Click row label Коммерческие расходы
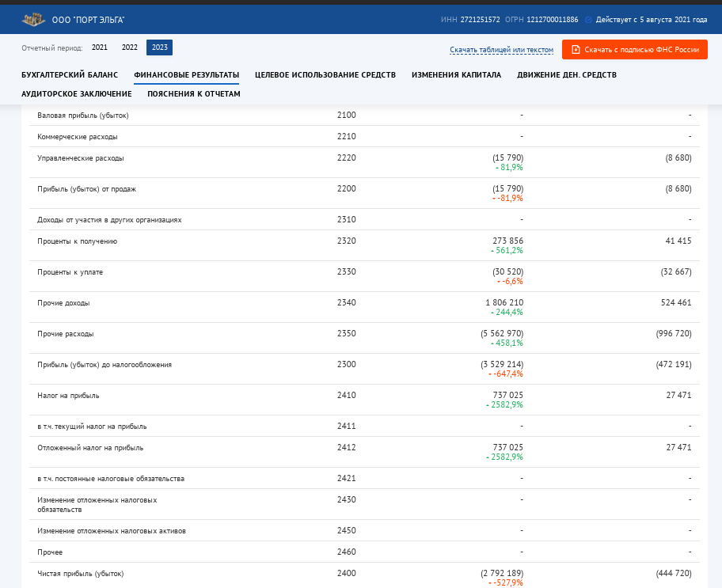 point(78,137)
